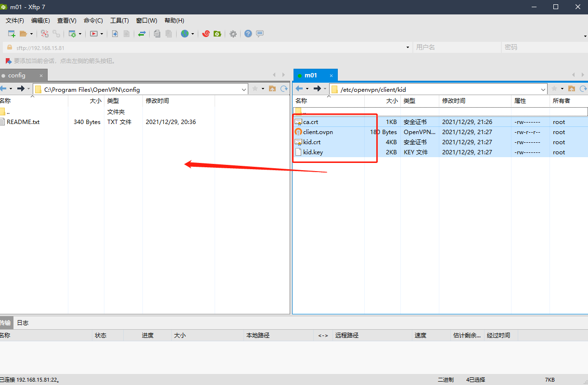The image size is (588, 385).
Task: Click remote pane home folder icon
Action: tap(572, 89)
